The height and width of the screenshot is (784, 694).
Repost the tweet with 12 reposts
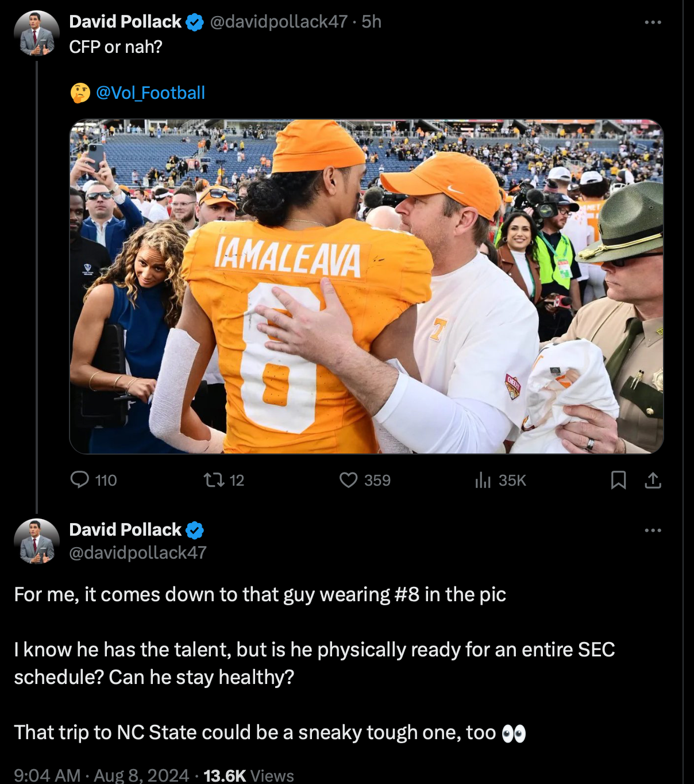tap(214, 480)
